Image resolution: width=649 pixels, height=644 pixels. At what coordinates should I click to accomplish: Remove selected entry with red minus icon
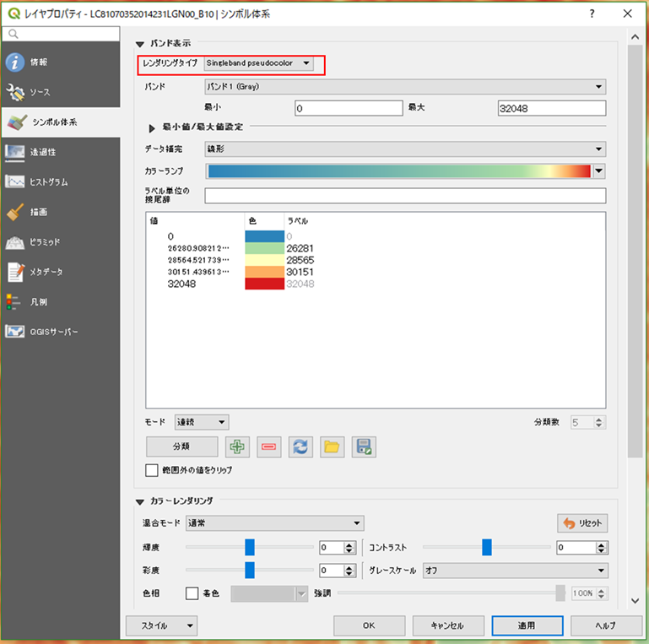(269, 447)
